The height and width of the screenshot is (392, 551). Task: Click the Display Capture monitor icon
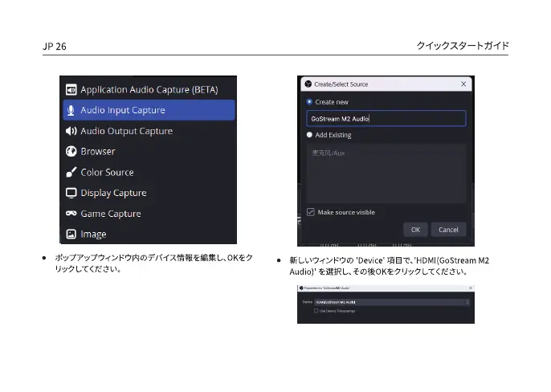click(x=71, y=193)
